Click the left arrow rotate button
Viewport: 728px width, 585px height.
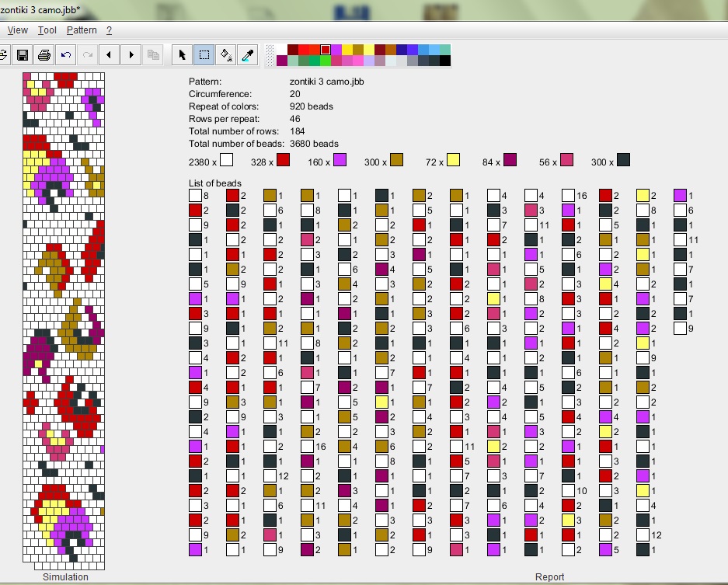coord(108,55)
